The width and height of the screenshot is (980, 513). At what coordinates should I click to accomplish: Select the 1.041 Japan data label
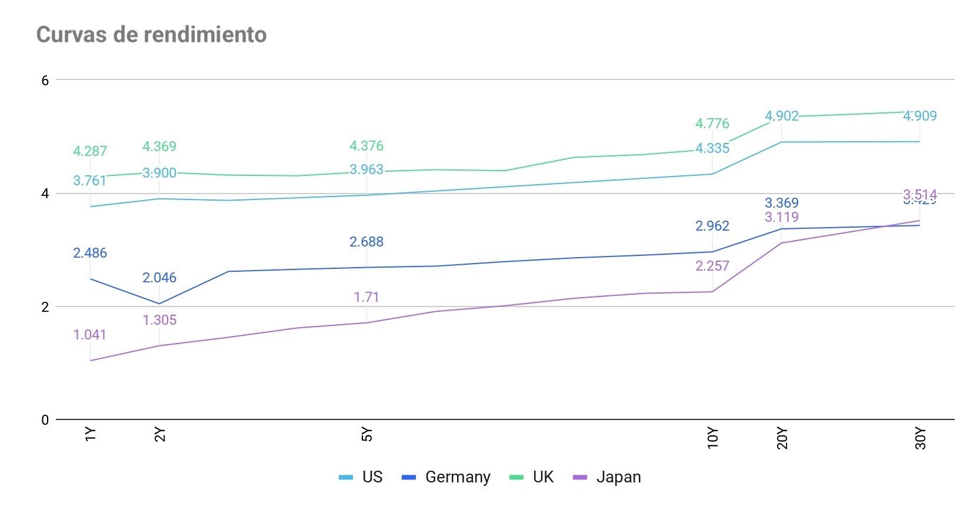[x=90, y=335]
